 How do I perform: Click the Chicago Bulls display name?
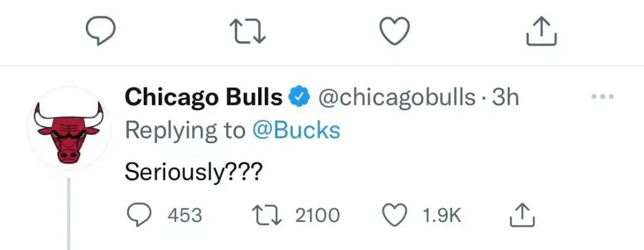click(x=203, y=98)
